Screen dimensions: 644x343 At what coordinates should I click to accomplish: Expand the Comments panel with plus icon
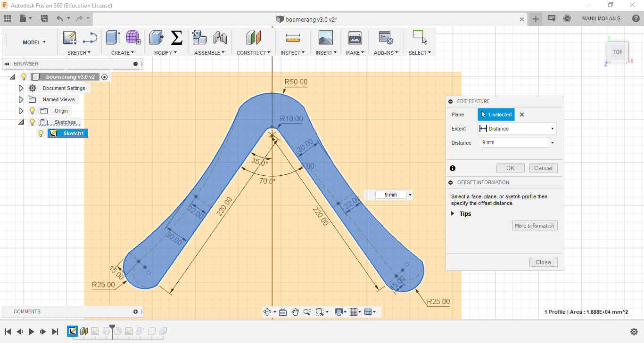click(x=136, y=311)
